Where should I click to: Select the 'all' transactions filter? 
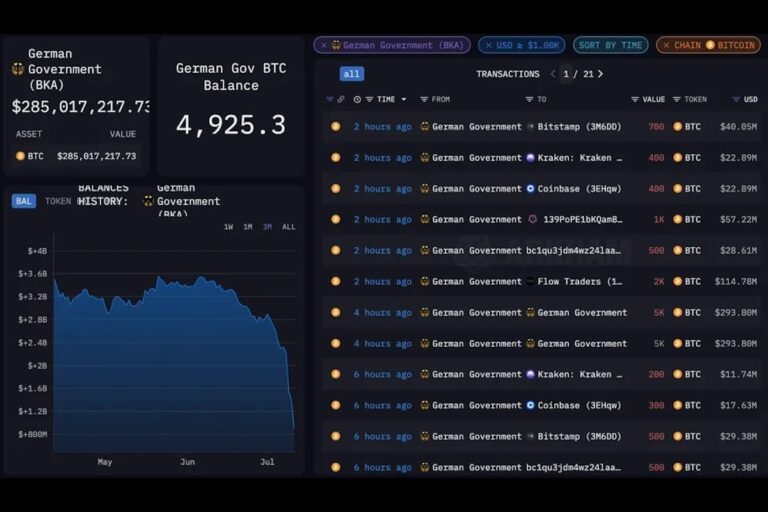point(351,74)
